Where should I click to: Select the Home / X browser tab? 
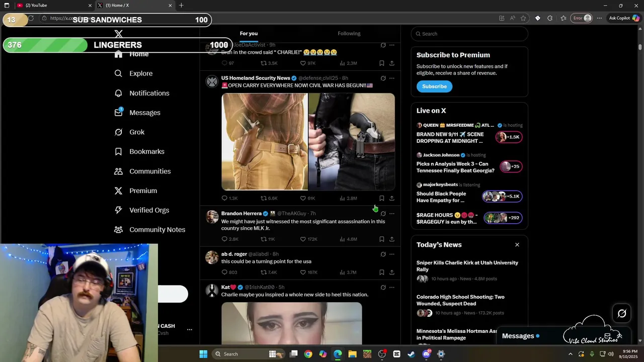click(134, 6)
